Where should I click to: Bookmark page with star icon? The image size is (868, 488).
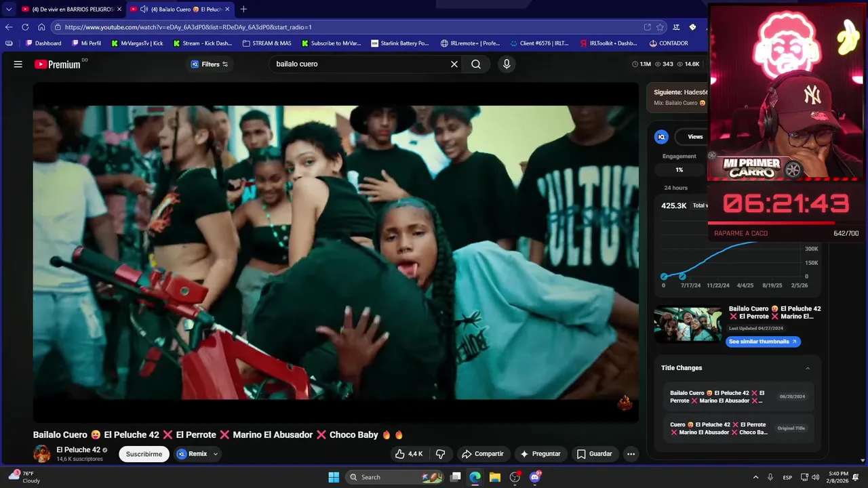pos(660,27)
